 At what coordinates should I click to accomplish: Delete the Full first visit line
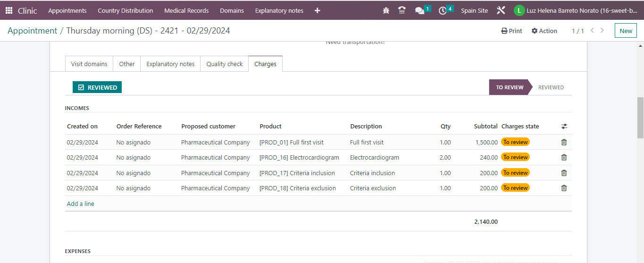coord(564,142)
